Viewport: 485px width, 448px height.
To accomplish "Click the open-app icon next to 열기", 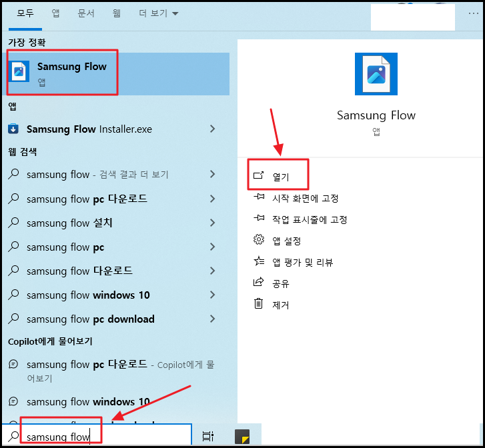I will pyautogui.click(x=258, y=175).
